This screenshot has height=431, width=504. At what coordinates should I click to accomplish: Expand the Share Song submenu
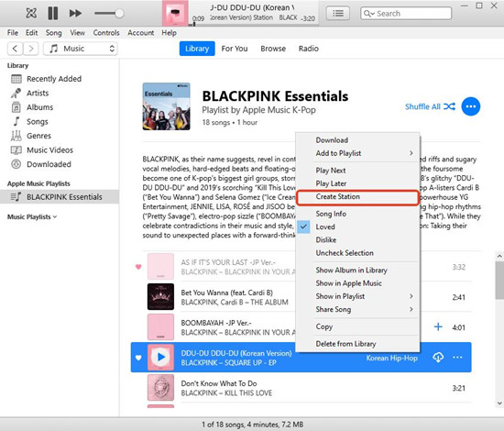coord(357,309)
